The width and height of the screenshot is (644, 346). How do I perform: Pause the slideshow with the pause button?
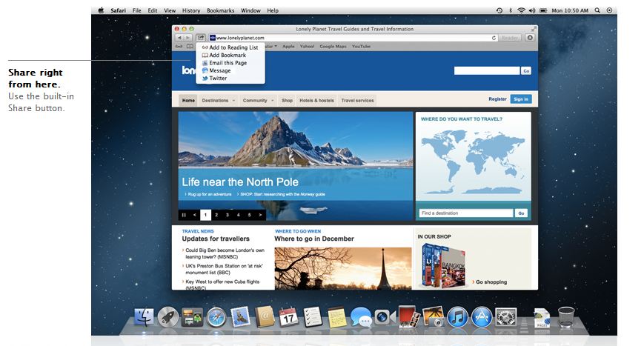pos(184,215)
